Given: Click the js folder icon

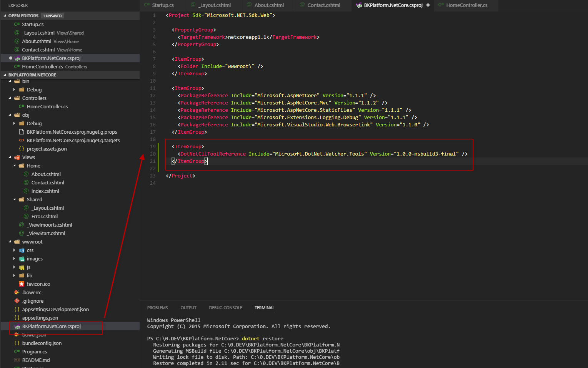Looking at the screenshot, I should click(x=22, y=267).
